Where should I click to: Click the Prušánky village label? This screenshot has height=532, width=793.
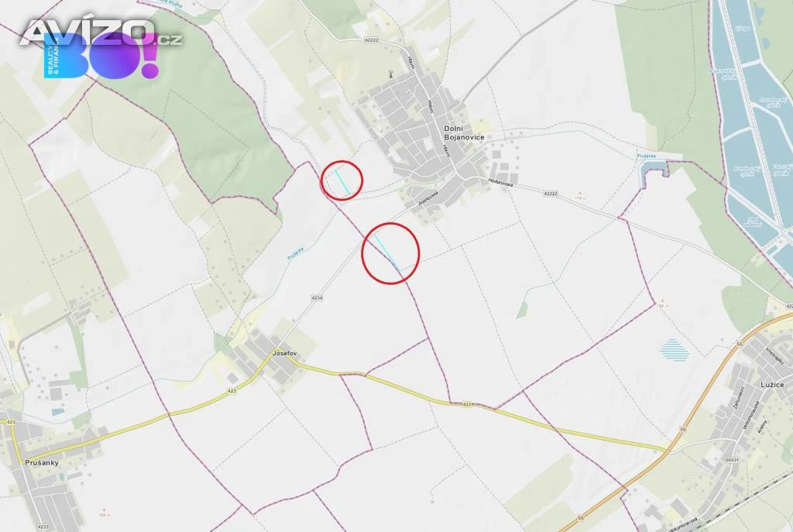tap(42, 463)
